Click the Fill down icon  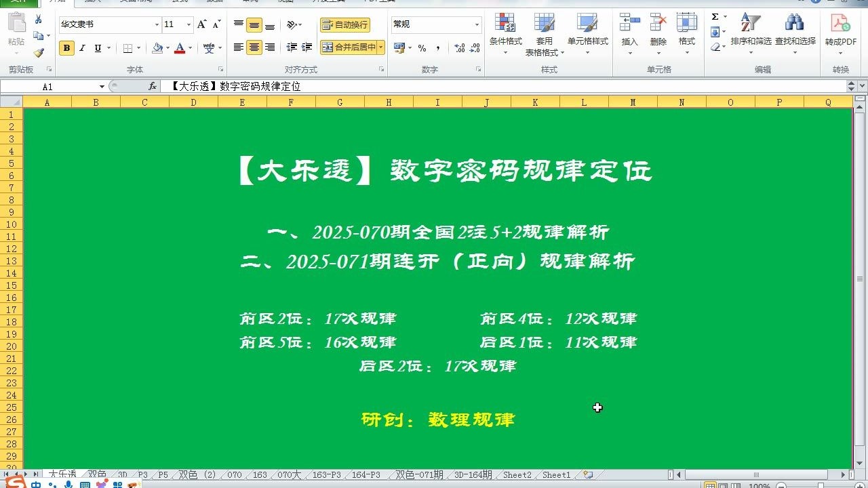pos(715,32)
